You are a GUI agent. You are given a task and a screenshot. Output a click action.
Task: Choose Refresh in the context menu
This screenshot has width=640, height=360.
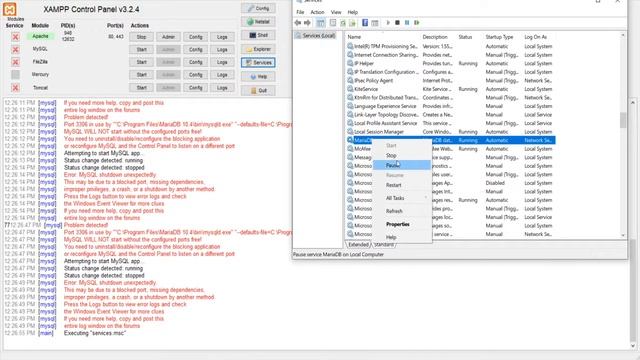pos(402,211)
